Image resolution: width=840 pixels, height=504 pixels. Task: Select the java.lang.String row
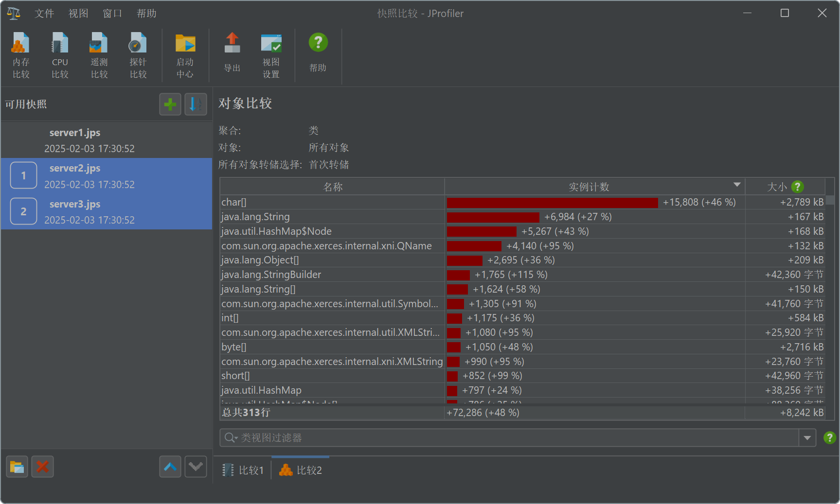click(523, 217)
